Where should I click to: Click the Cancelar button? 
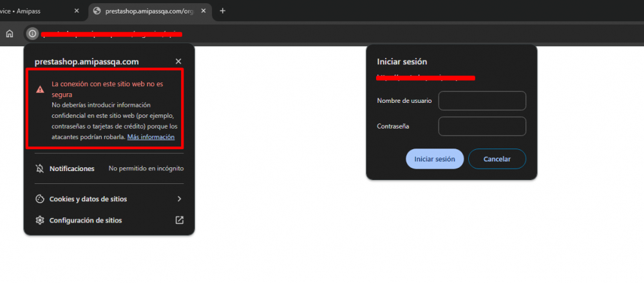(x=497, y=159)
